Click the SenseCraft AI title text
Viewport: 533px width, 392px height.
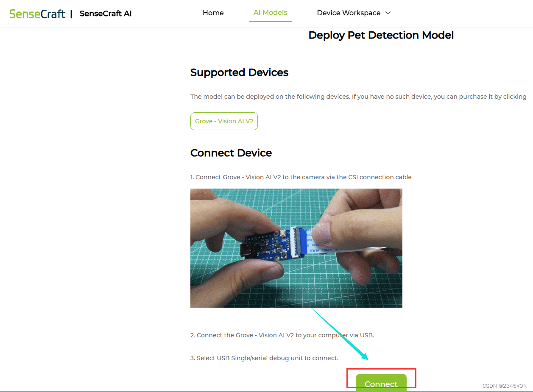[106, 14]
